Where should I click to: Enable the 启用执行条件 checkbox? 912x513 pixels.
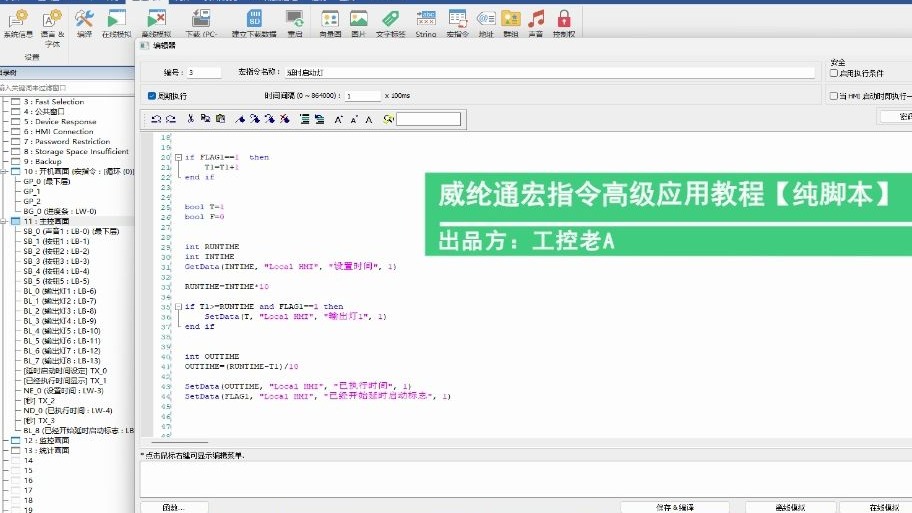833,73
